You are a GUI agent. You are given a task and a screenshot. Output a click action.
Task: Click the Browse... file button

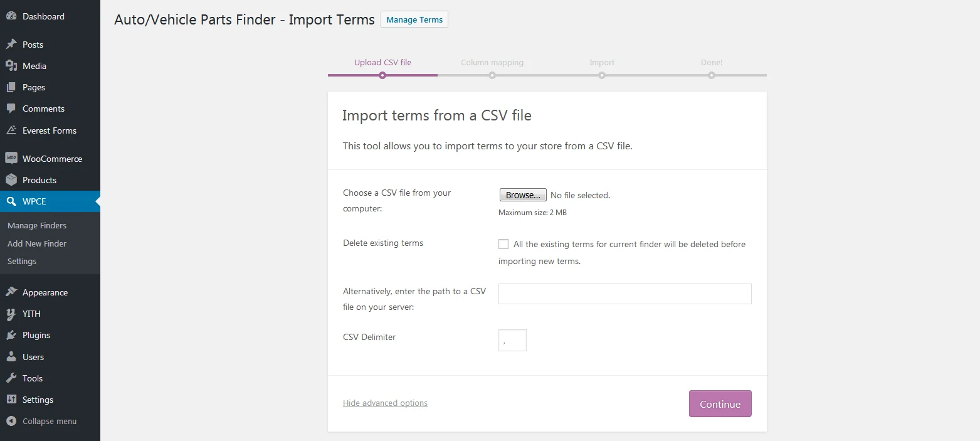[523, 195]
